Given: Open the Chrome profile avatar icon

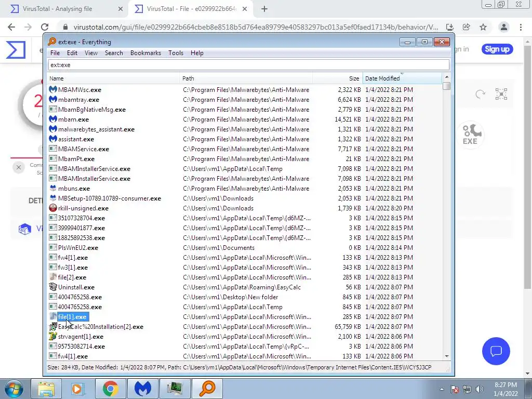Looking at the screenshot, I should click(x=504, y=27).
